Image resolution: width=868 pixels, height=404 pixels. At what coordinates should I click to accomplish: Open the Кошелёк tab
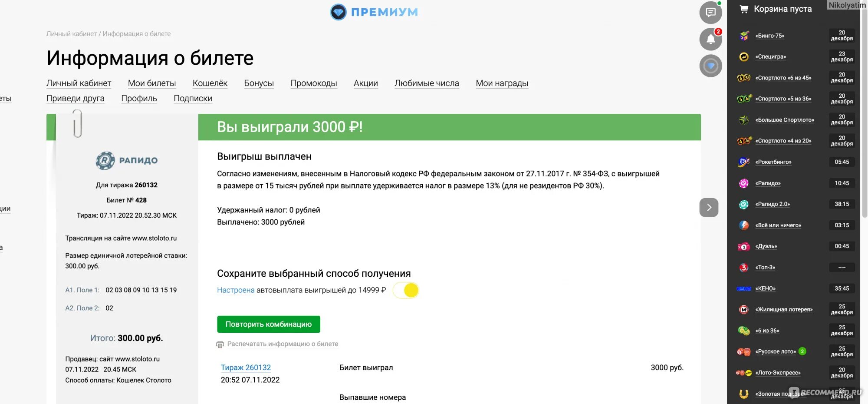point(210,83)
